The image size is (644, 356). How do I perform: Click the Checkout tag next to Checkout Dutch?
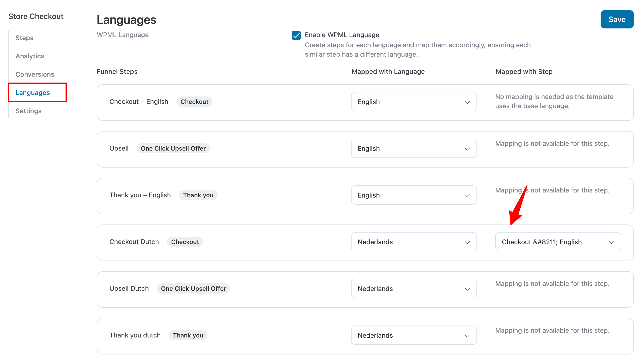185,241
